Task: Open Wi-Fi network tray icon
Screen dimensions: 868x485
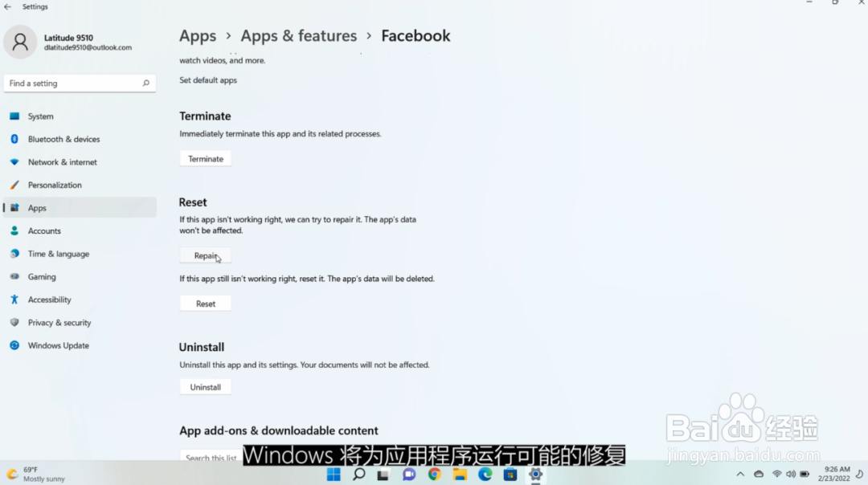Action: [x=777, y=474]
